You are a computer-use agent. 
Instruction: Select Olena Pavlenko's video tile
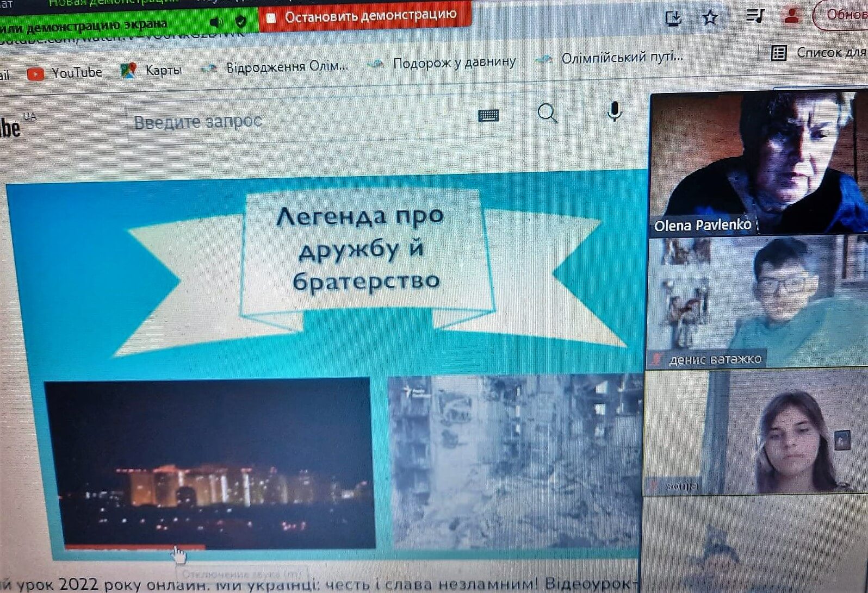tap(758, 163)
